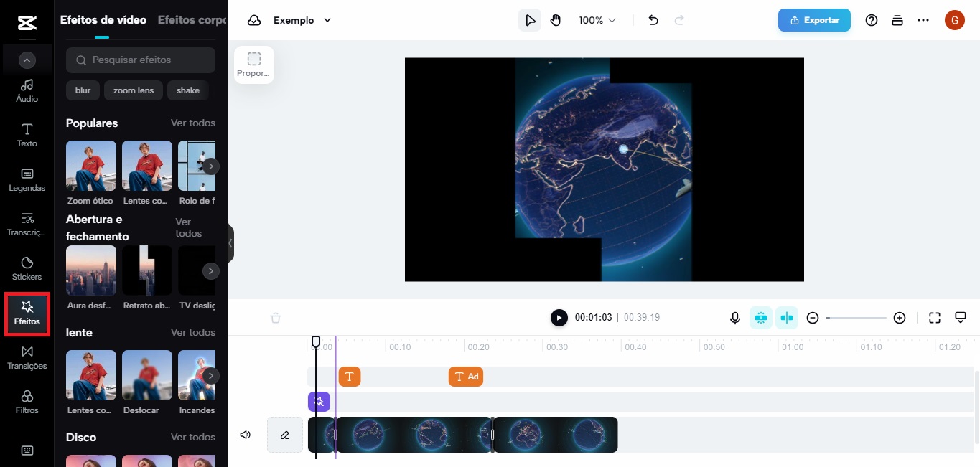Image resolution: width=980 pixels, height=467 pixels.
Task: Zoom out the timeline with minus
Action: pyautogui.click(x=813, y=318)
